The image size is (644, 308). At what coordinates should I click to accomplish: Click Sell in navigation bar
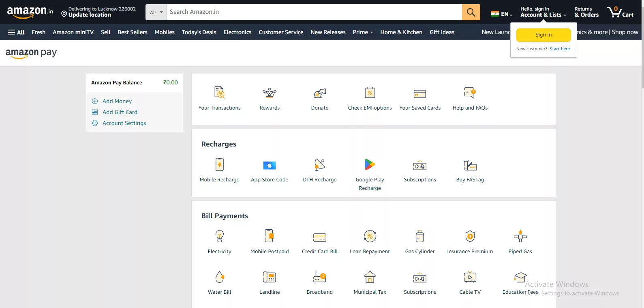[x=105, y=32]
